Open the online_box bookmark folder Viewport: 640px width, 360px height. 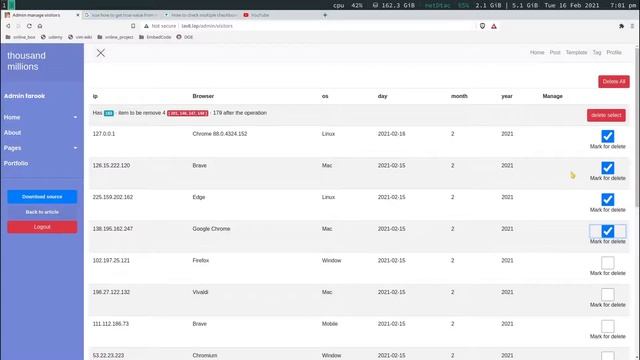[20, 37]
